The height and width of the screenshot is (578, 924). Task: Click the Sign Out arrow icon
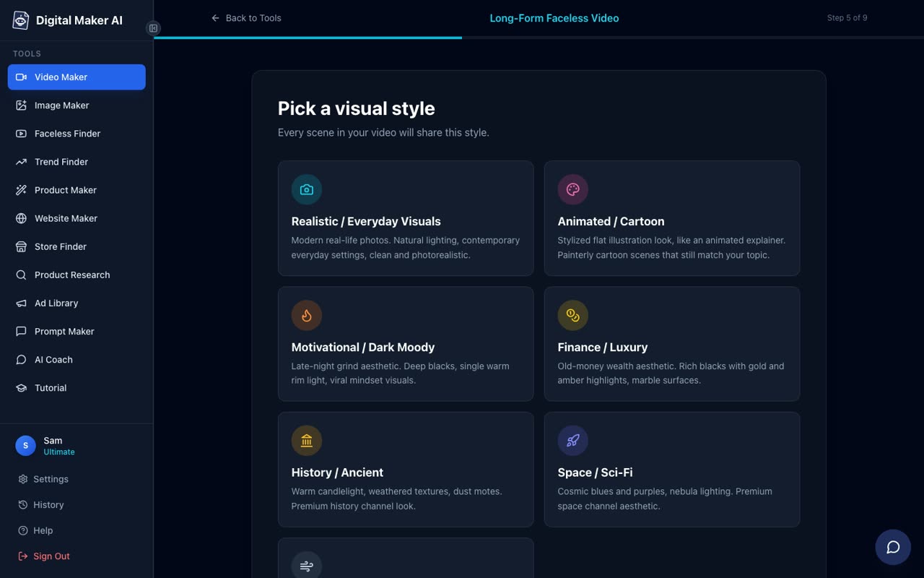pyautogui.click(x=23, y=556)
